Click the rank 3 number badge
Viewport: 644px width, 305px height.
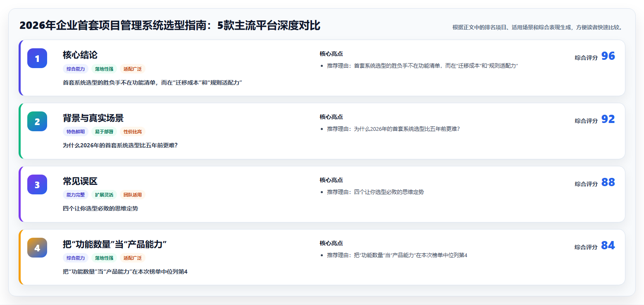coord(37,184)
